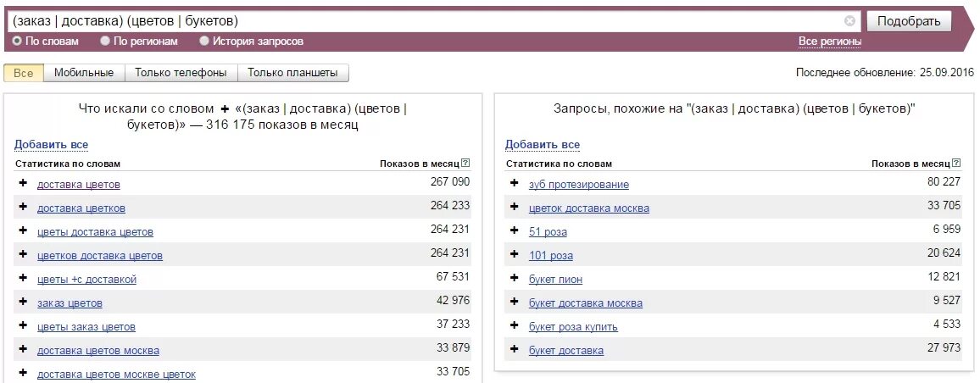Screen dimensions: 980x383
Task: Switch to the 'Только телефоны' tab
Action: (x=181, y=73)
